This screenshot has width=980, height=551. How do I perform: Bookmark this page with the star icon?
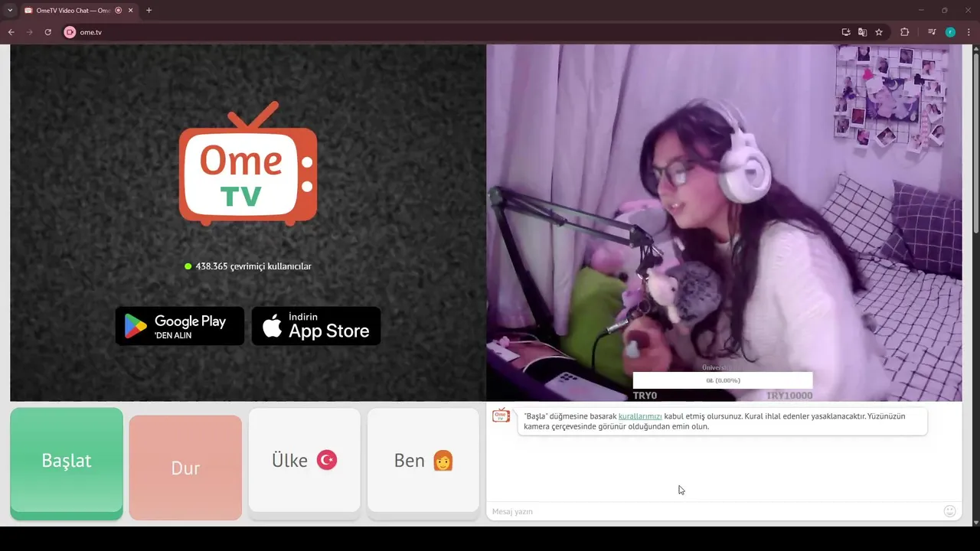[x=879, y=32]
